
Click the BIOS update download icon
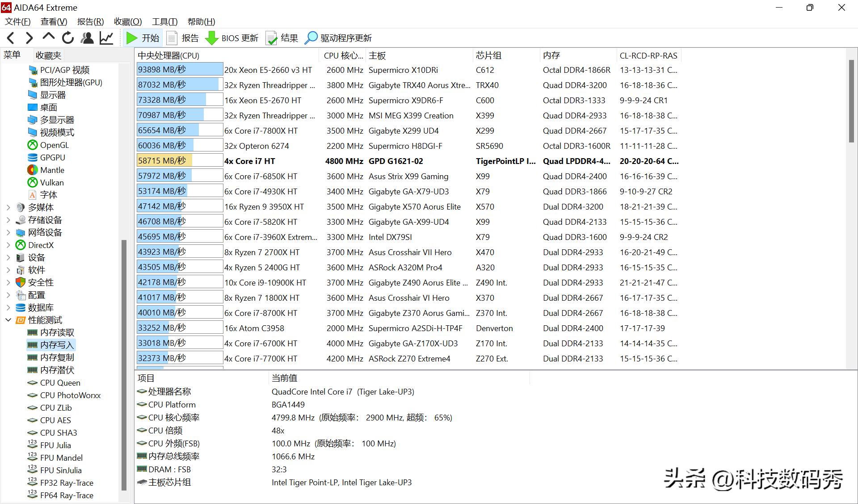[212, 38]
